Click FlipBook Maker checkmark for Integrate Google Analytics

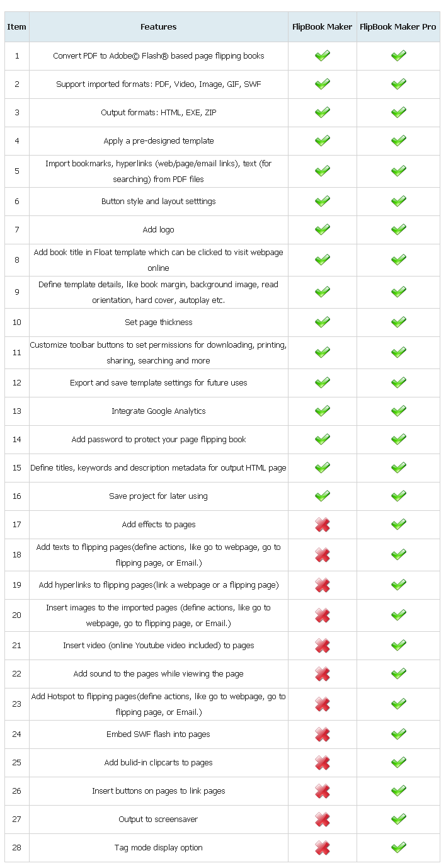coord(323,411)
